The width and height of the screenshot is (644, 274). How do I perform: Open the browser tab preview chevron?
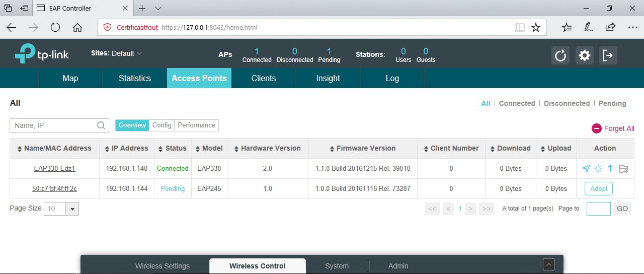click(158, 8)
